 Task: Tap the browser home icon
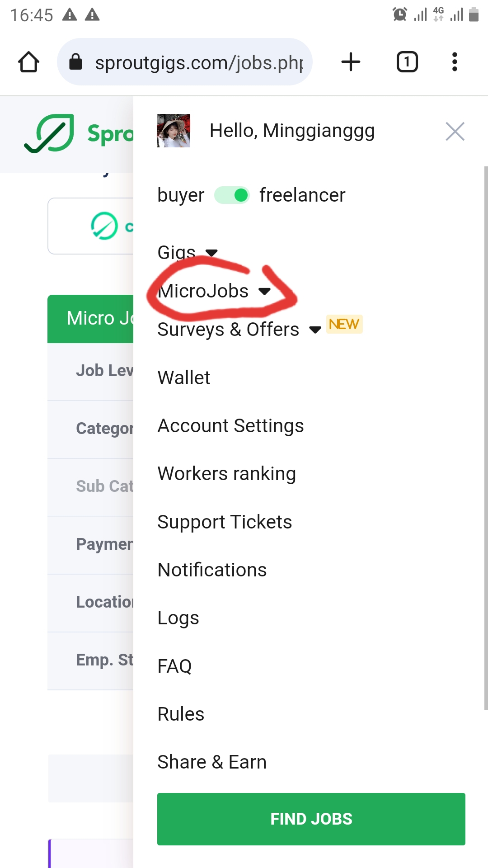[28, 62]
